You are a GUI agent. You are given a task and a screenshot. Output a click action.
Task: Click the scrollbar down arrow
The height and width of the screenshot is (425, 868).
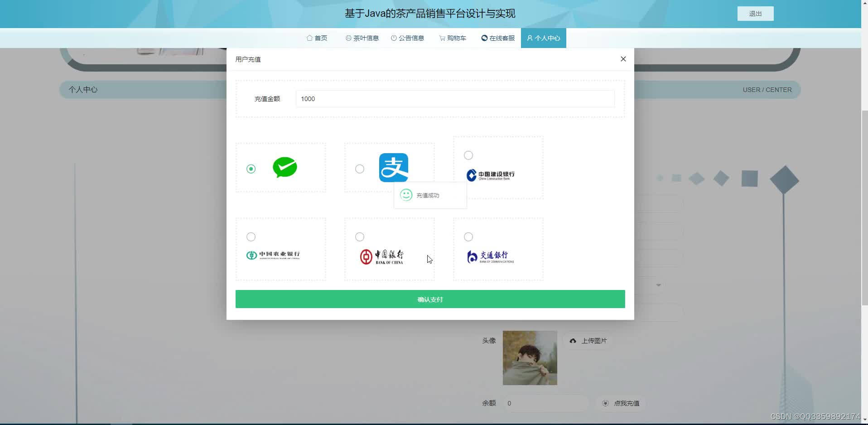point(864,420)
